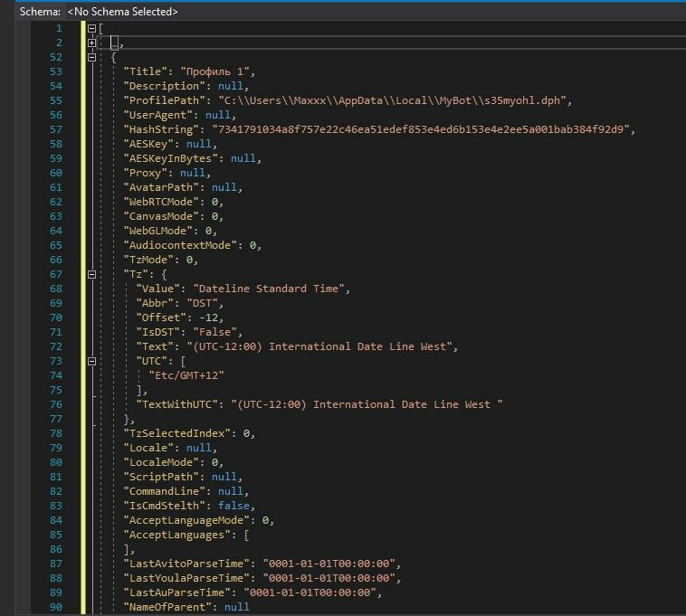The width and height of the screenshot is (686, 616).
Task: Click the false value of IsCmdStelth
Action: 233,506
